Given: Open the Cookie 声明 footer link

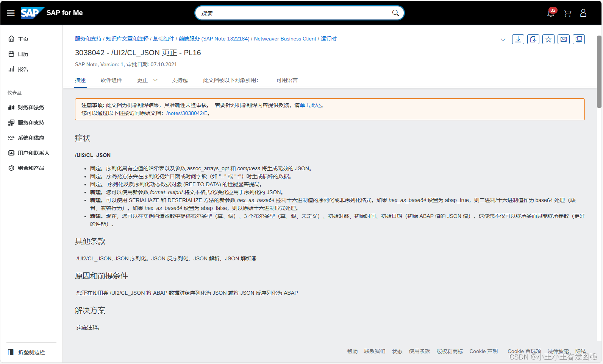Looking at the screenshot, I should tap(484, 352).
